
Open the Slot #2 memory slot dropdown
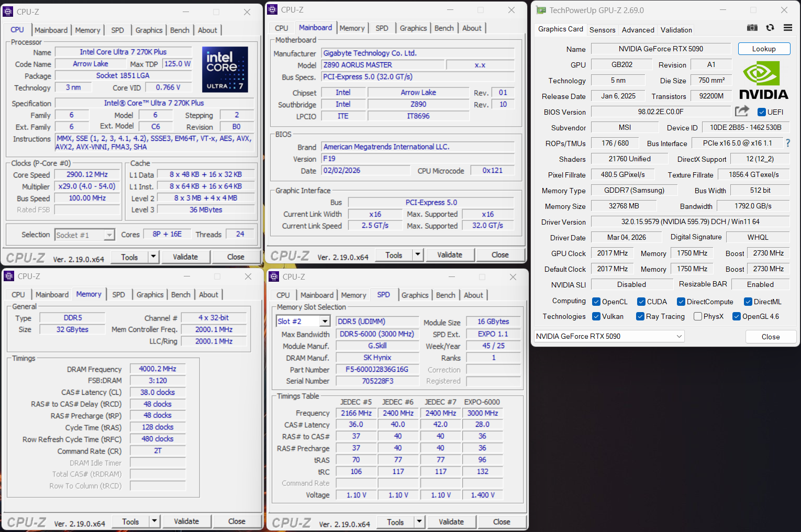[325, 322]
